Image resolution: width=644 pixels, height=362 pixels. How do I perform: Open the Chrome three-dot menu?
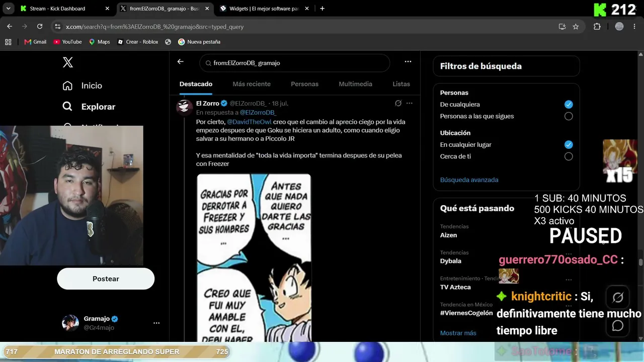tap(634, 27)
